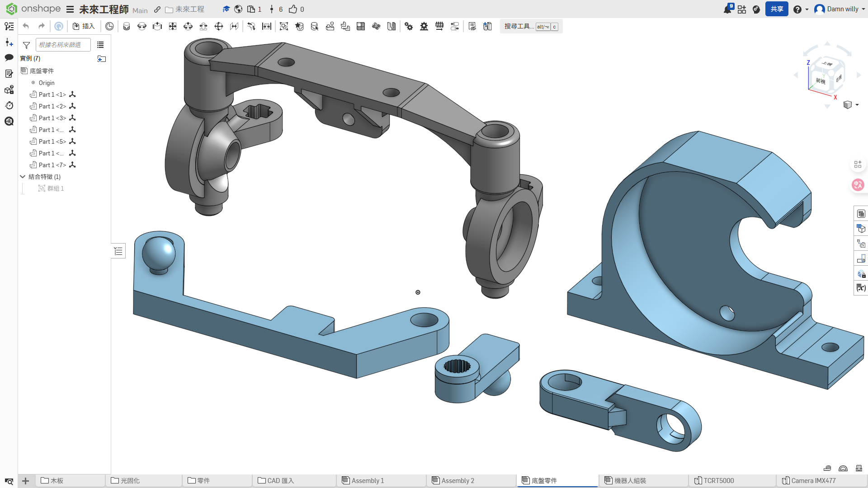Click the plus button to add new tab

26,481
